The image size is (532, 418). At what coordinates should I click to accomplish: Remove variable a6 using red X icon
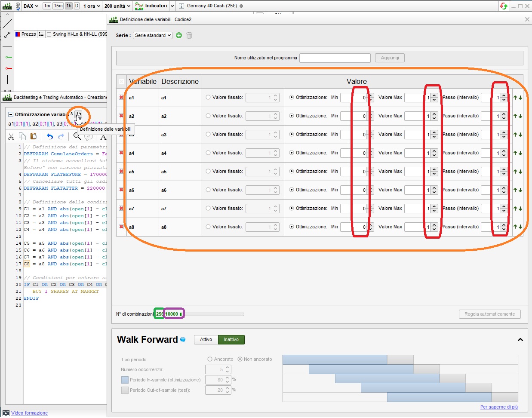click(x=121, y=190)
